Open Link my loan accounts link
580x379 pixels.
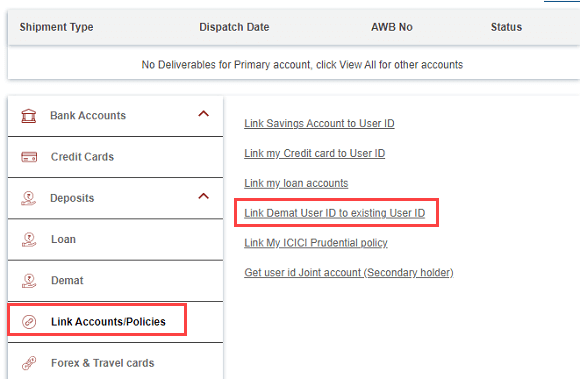point(296,183)
